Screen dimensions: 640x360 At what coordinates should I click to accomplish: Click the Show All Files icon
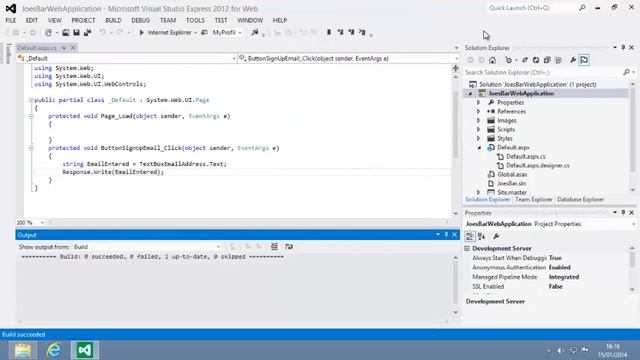558,60
